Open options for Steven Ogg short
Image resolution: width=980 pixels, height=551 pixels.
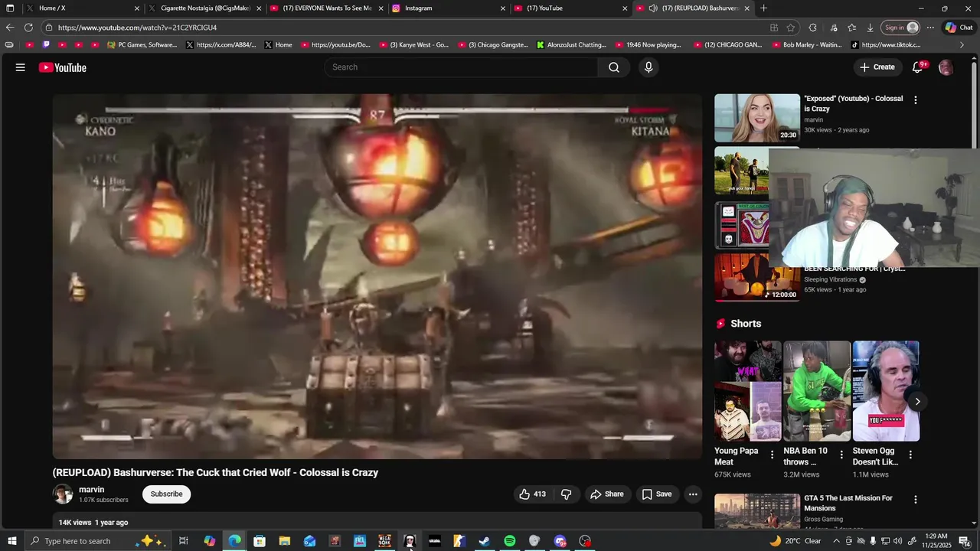(910, 455)
